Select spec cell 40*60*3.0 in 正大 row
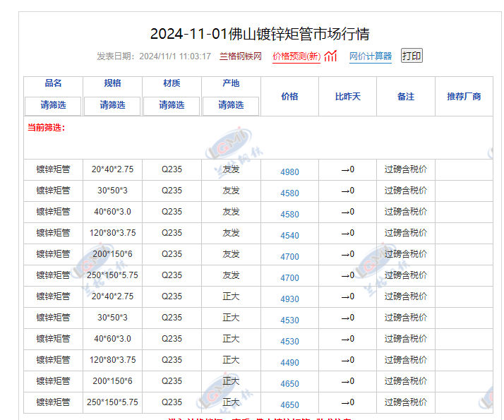This screenshot has height=420, width=504. (x=112, y=339)
